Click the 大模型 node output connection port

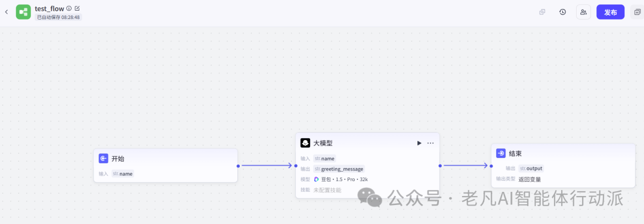(x=440, y=166)
